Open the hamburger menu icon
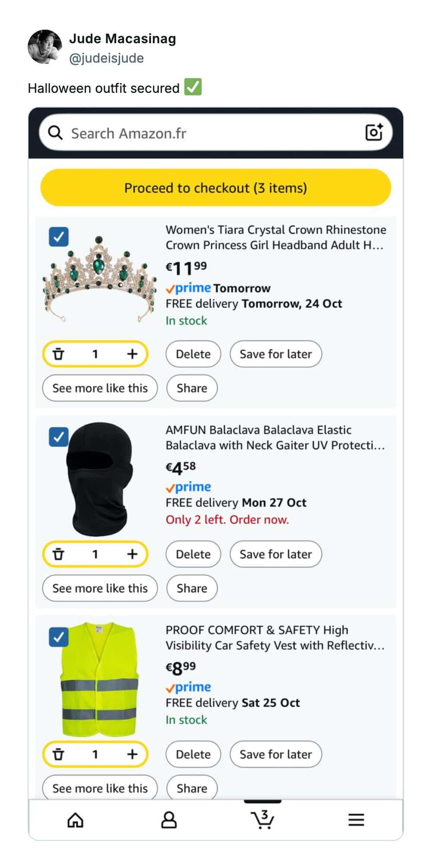Viewport: 430px width, 868px height. coord(356,819)
